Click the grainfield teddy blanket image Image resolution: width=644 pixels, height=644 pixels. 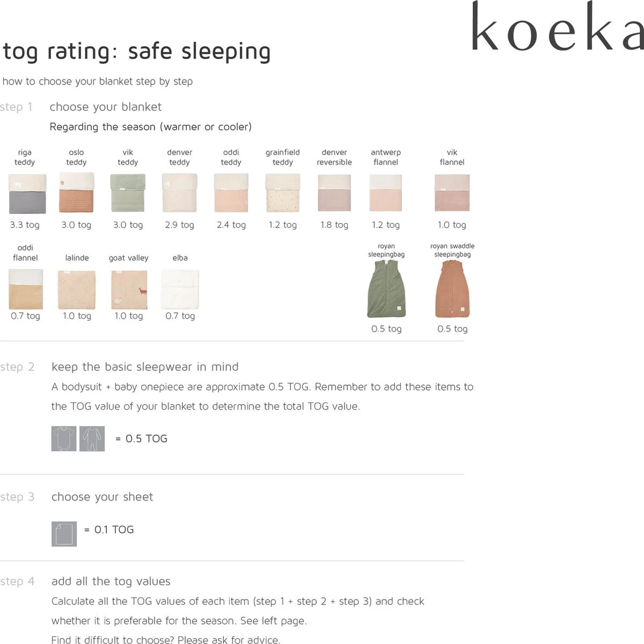pyautogui.click(x=283, y=193)
